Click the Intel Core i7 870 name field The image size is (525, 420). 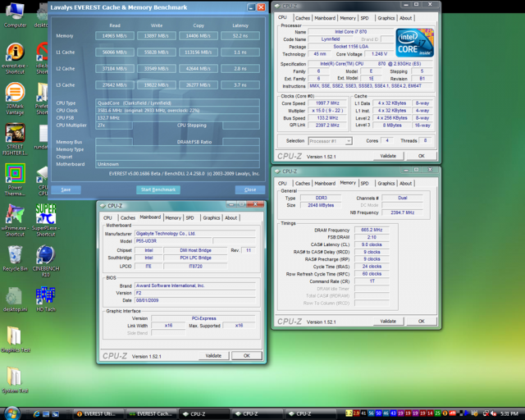pos(350,32)
